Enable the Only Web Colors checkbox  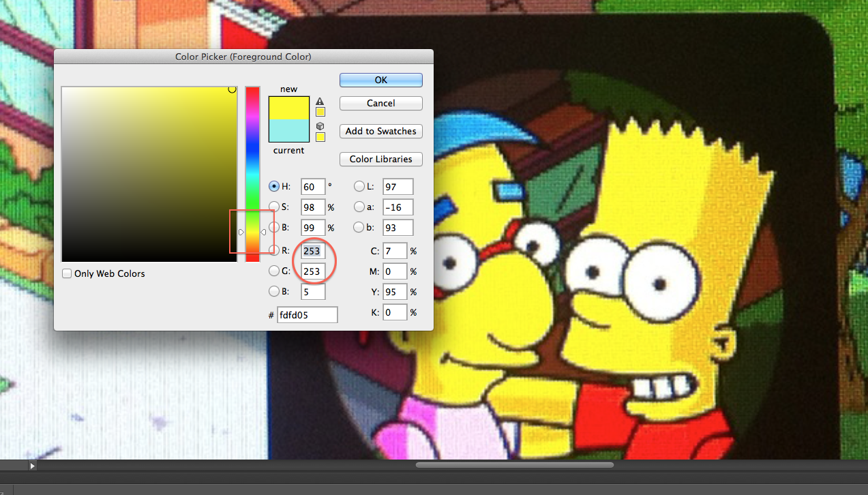point(67,273)
